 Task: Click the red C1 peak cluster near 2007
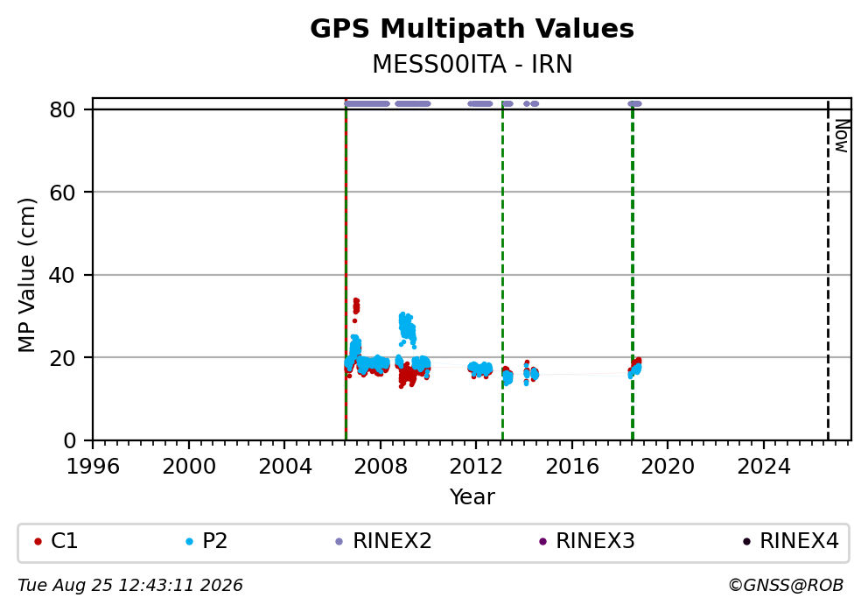356,306
